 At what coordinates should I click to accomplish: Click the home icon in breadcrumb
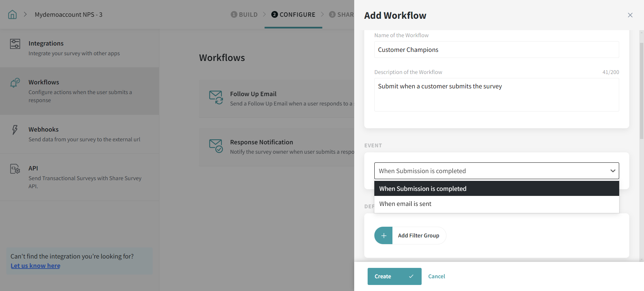pos(12,14)
